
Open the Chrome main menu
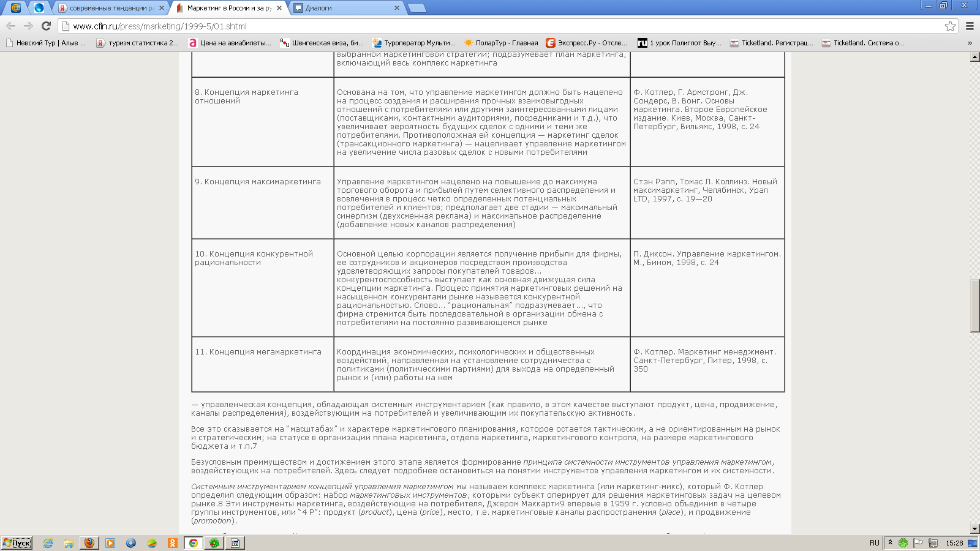click(970, 26)
